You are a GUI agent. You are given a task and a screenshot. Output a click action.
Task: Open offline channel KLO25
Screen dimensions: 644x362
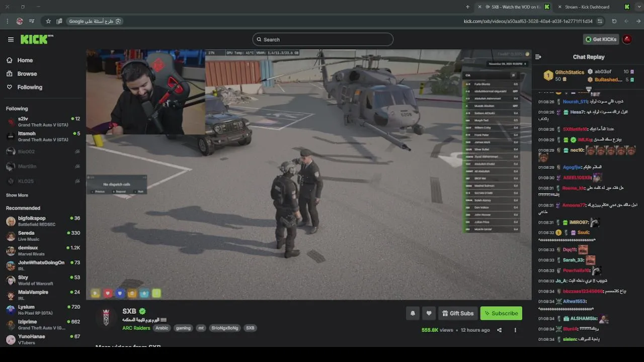pyautogui.click(x=43, y=181)
